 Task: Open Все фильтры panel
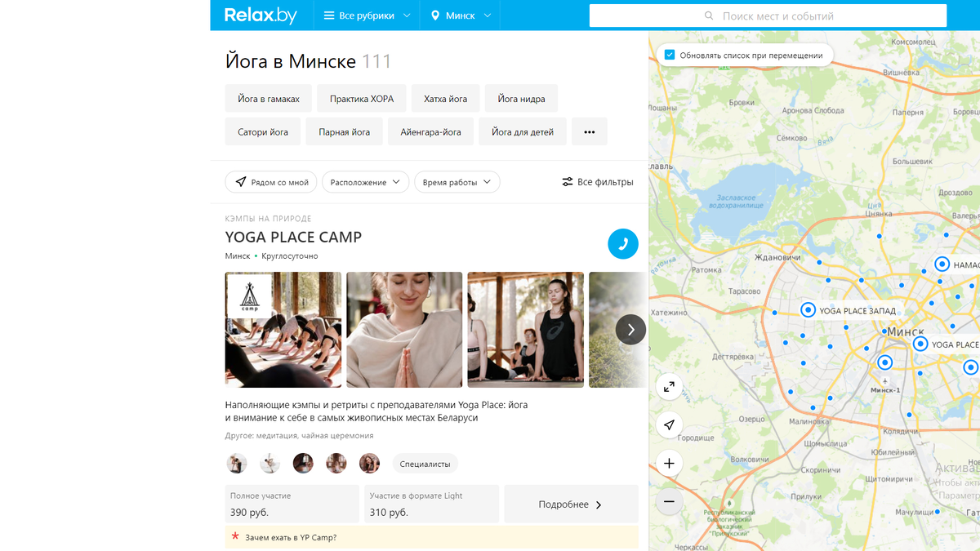point(597,182)
